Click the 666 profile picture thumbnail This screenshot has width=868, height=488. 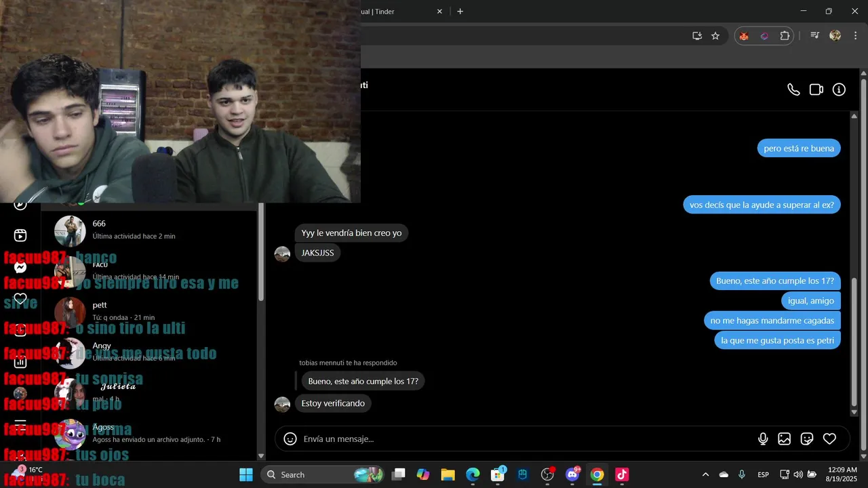70,231
